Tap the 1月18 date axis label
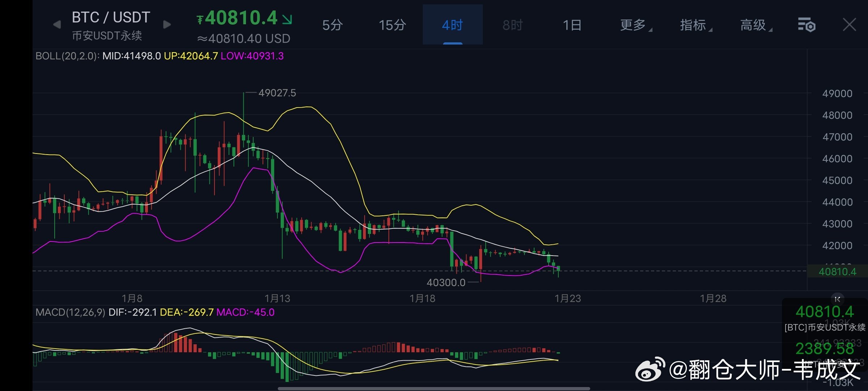Screen dimensions: 868x391 point(422,298)
